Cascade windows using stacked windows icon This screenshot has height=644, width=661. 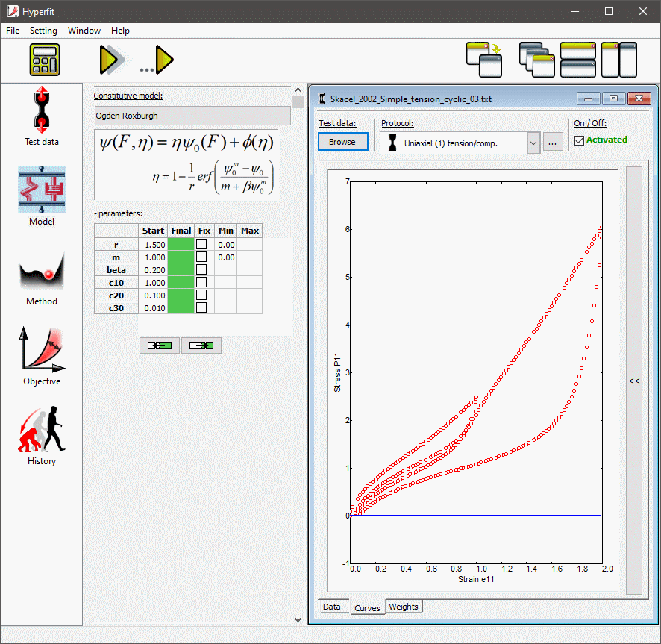(x=536, y=60)
